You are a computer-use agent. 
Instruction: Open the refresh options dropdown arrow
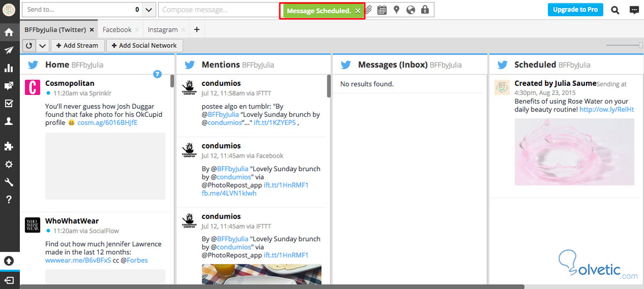pos(42,46)
